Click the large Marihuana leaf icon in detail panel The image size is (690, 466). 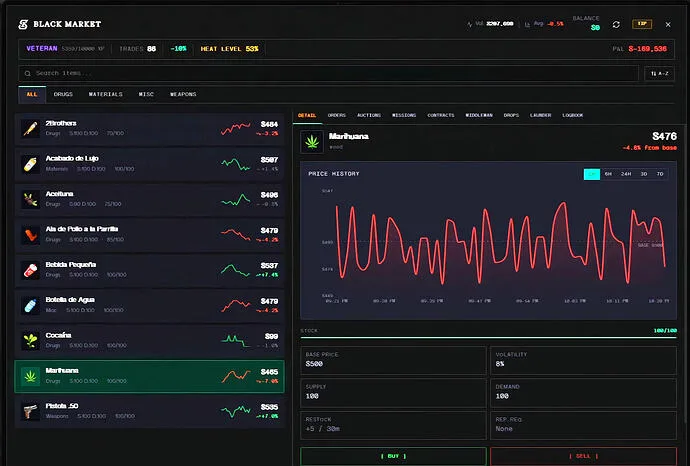pos(312,142)
